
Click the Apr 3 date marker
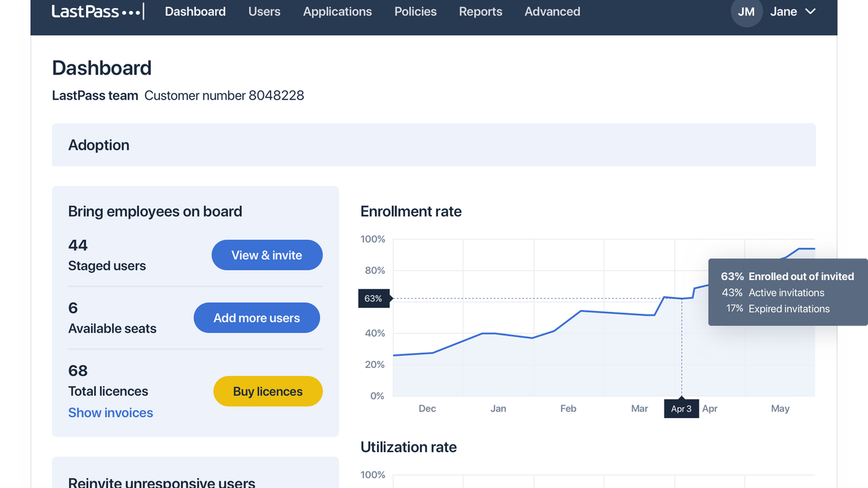[x=681, y=409]
